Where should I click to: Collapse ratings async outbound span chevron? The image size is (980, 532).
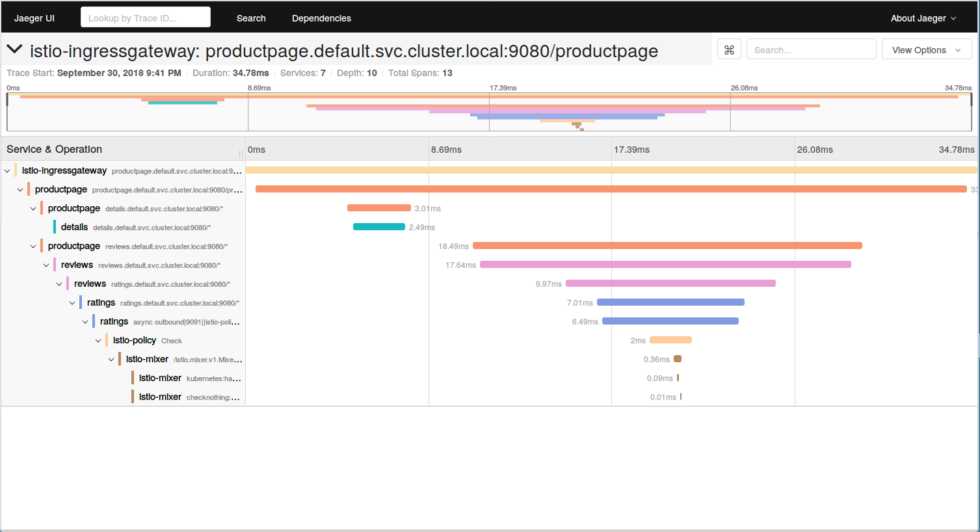[x=85, y=322]
